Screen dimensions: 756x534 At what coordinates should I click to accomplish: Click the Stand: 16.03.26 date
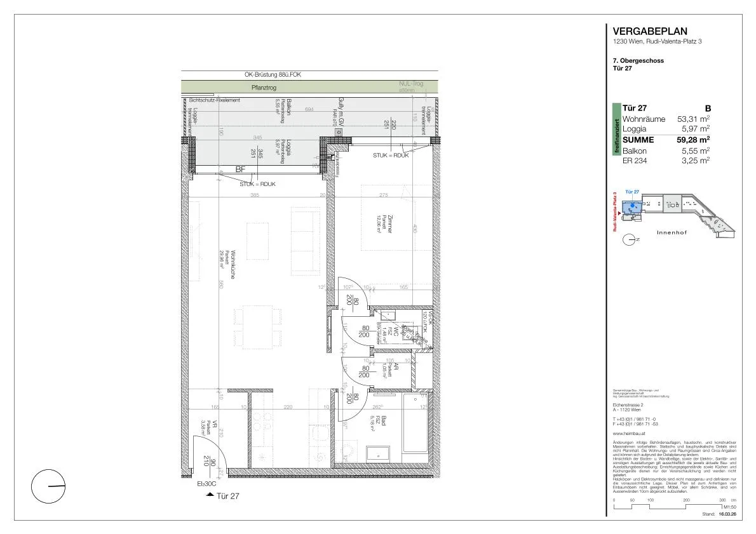click(x=719, y=514)
